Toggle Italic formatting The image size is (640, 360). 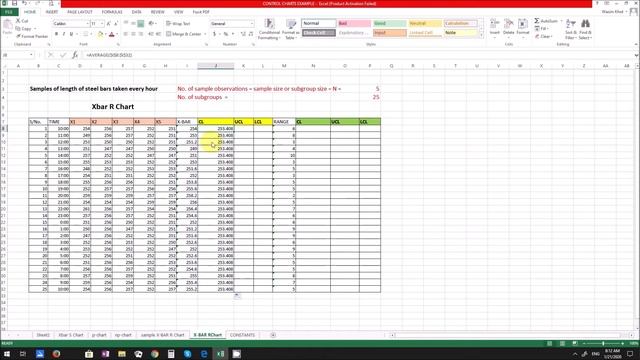pos(64,34)
